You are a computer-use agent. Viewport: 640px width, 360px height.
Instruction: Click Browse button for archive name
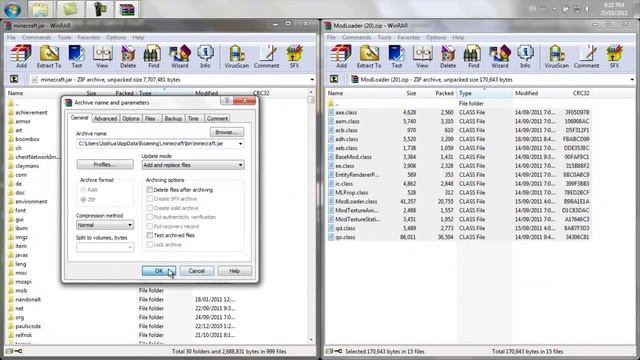227,132
